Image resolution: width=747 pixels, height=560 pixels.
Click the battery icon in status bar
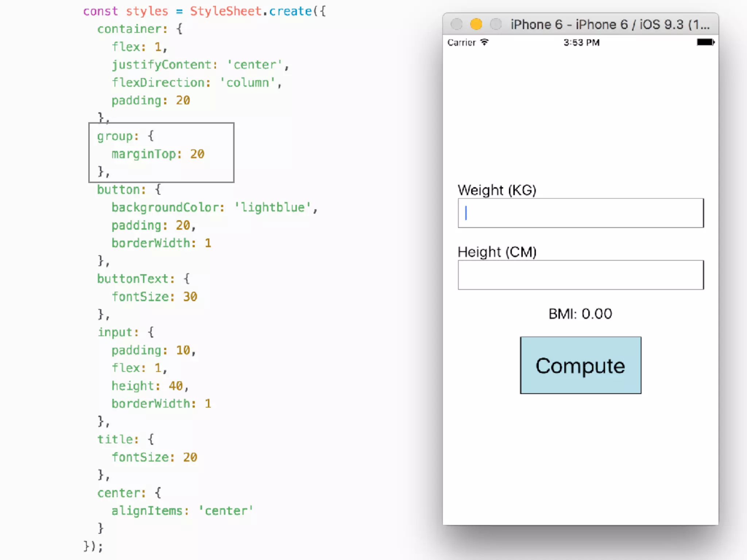coord(705,42)
